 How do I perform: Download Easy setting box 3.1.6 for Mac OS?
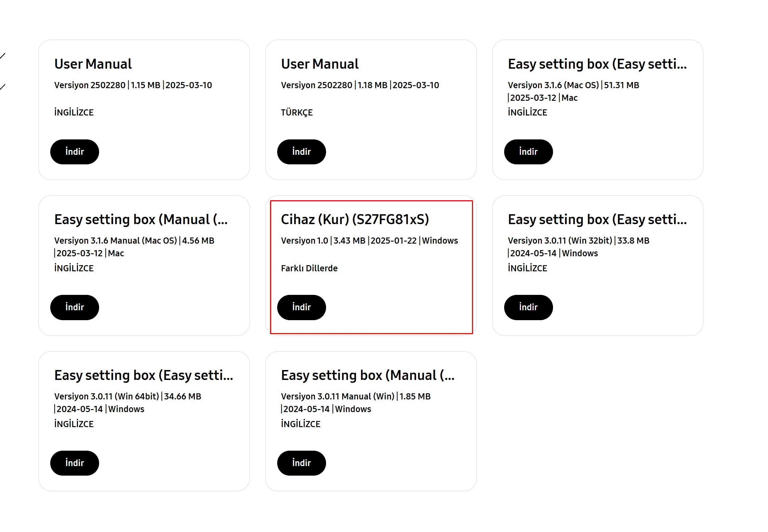pos(528,152)
